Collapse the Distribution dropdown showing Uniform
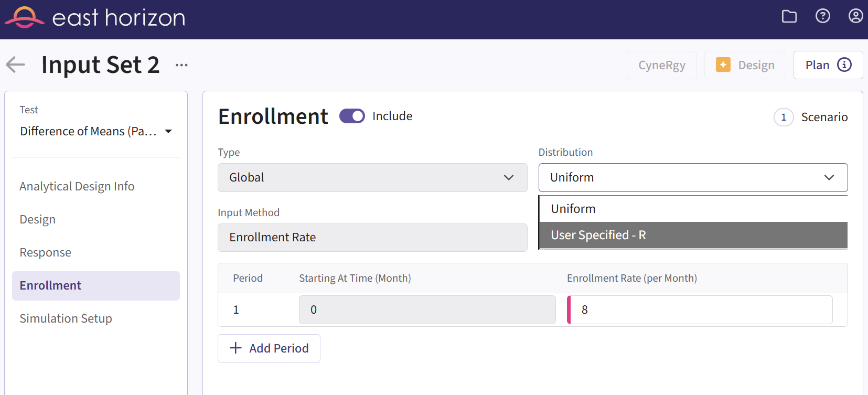Viewport: 868px width, 395px height. point(692,177)
